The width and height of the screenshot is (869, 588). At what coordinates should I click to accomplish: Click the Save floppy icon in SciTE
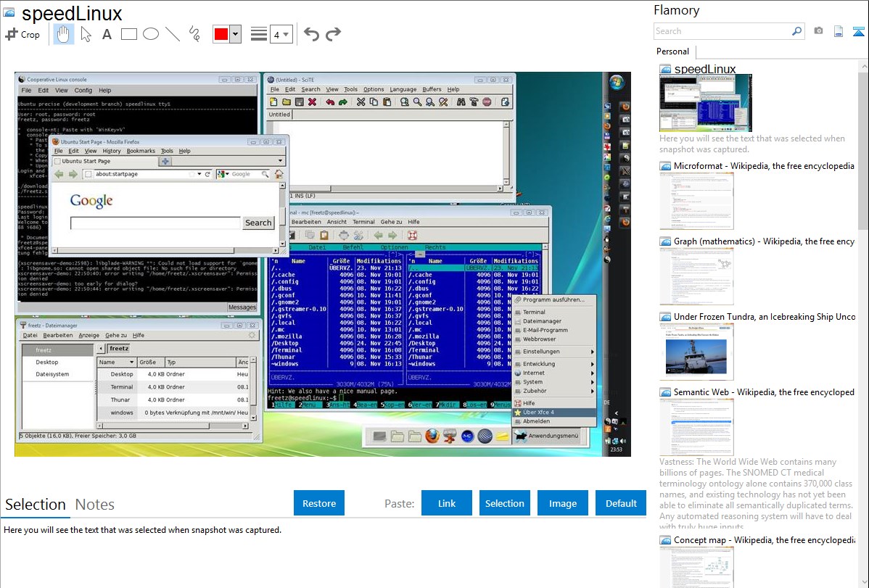tap(300, 102)
